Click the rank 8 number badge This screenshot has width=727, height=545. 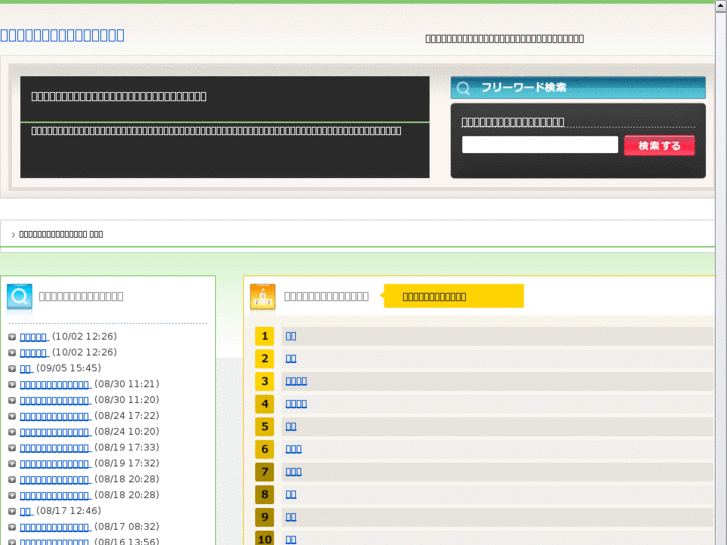(x=264, y=494)
